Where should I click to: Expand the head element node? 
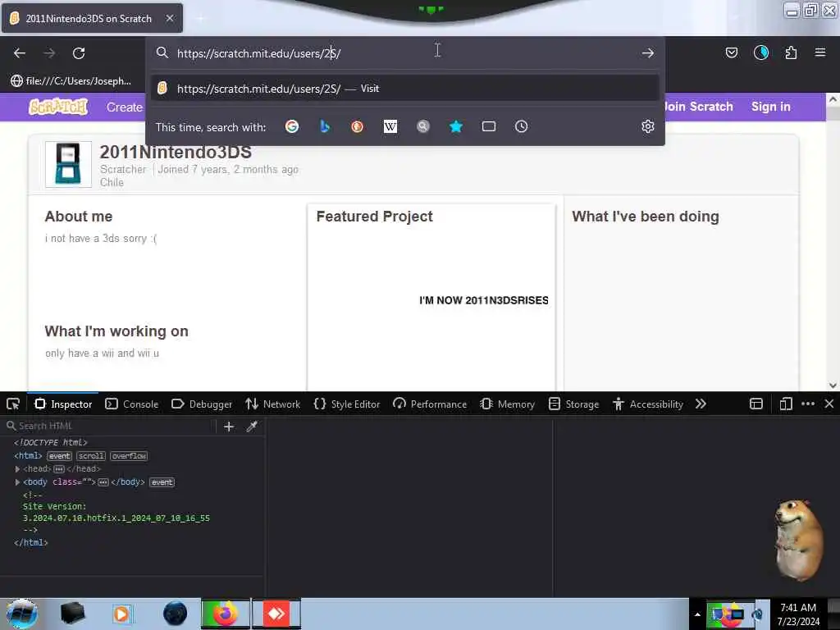[17, 468]
